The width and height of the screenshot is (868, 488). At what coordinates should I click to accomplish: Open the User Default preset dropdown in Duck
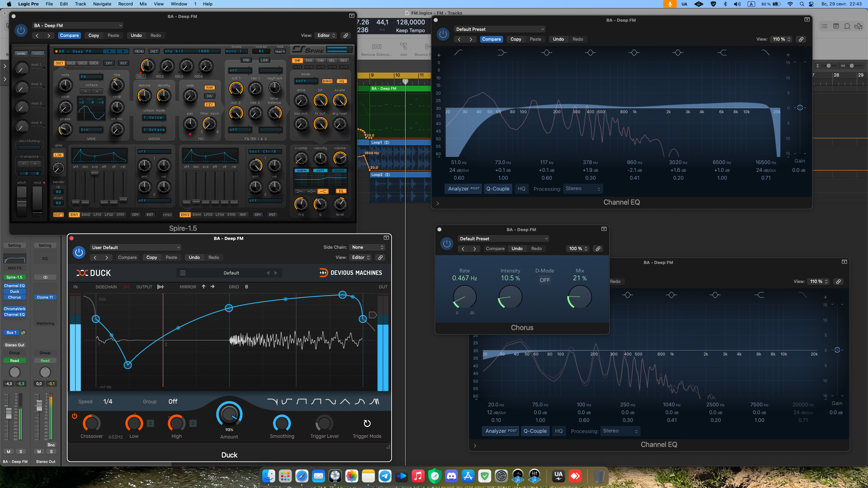click(x=136, y=247)
